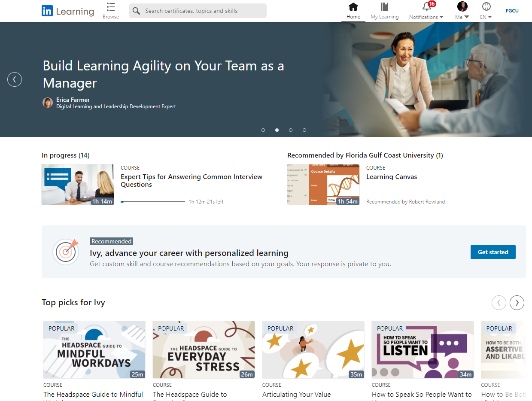Open the Learning Canvas course link
532x401 pixels.
(391, 177)
